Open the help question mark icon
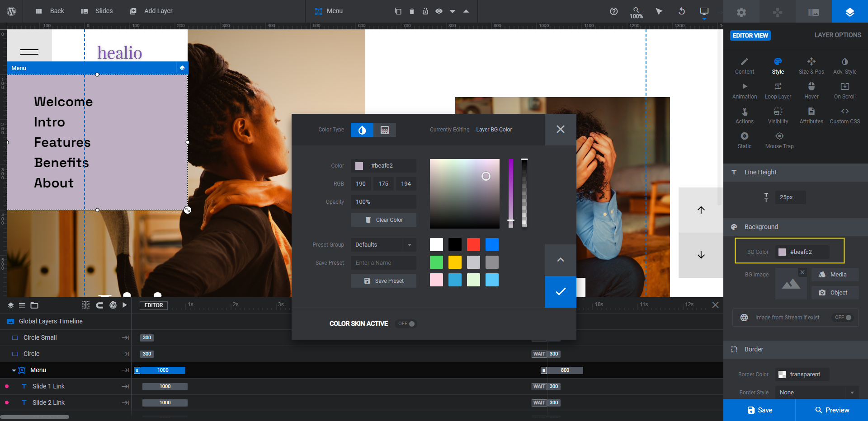The image size is (868, 421). [x=614, y=11]
